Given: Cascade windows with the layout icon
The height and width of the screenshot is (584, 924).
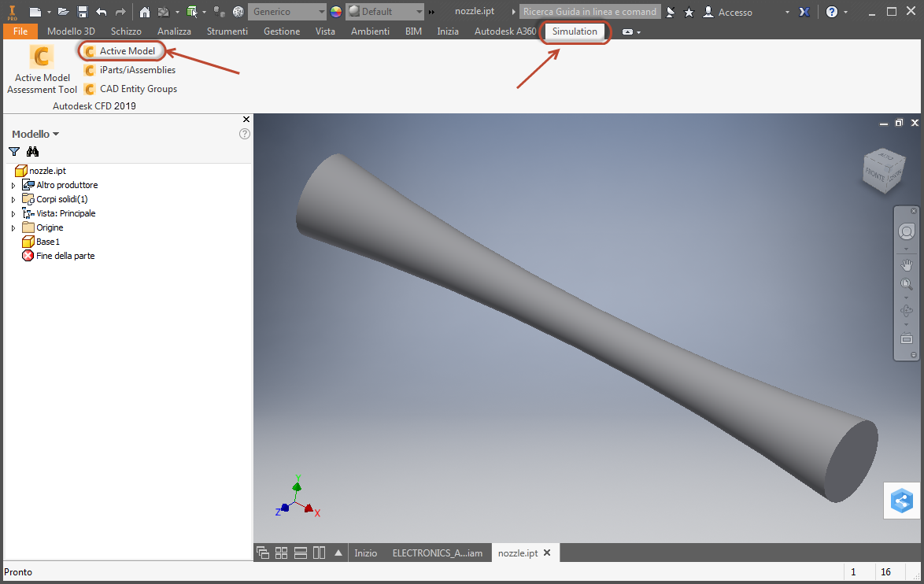Looking at the screenshot, I should 263,553.
